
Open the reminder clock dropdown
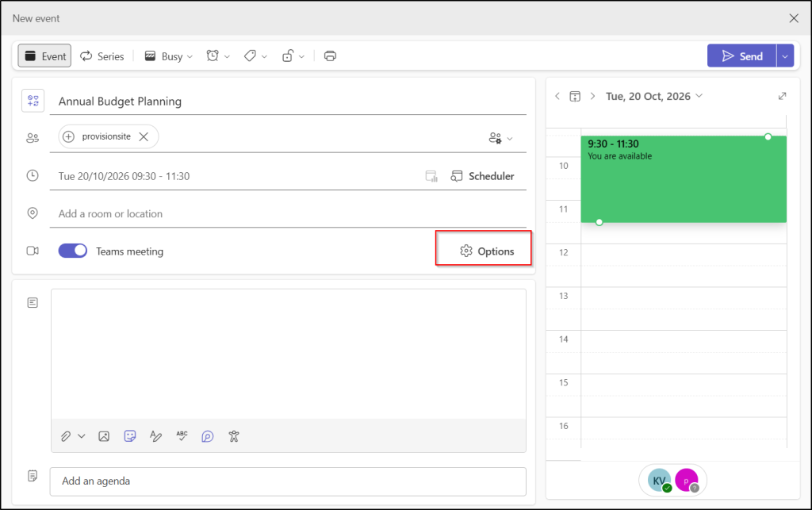tap(218, 56)
